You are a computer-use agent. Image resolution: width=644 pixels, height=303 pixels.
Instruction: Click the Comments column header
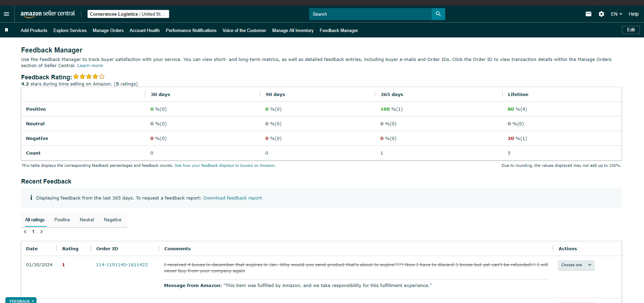click(177, 249)
